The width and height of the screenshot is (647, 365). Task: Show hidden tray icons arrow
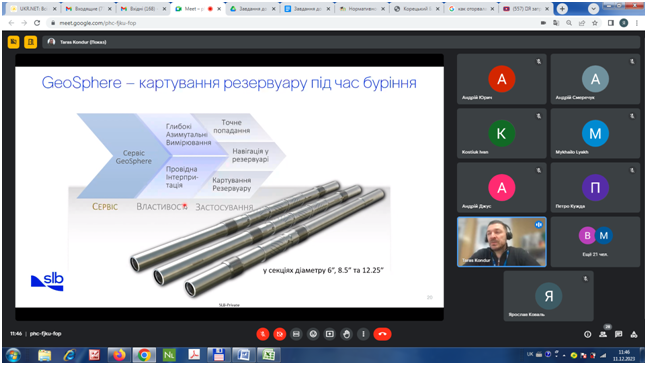coord(564,355)
